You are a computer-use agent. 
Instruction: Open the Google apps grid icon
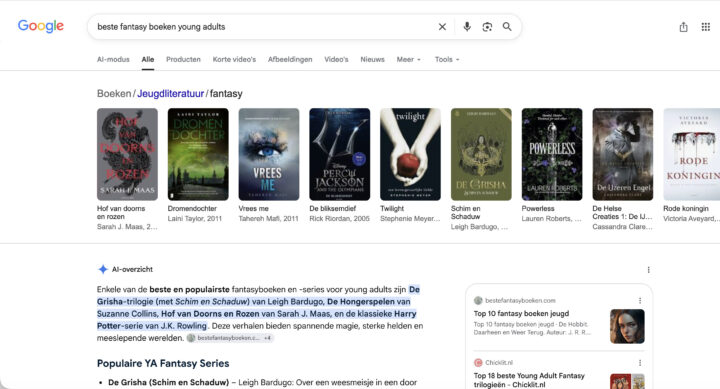coord(706,27)
